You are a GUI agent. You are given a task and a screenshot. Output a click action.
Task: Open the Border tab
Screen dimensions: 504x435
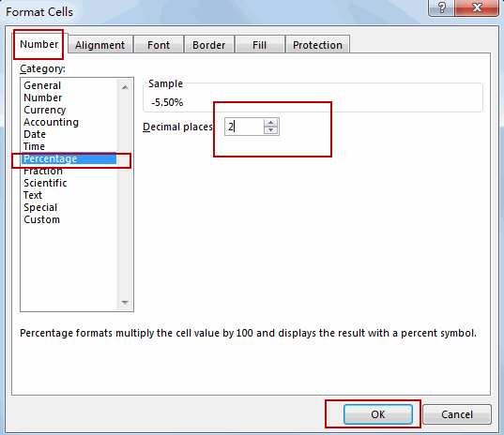pos(209,45)
